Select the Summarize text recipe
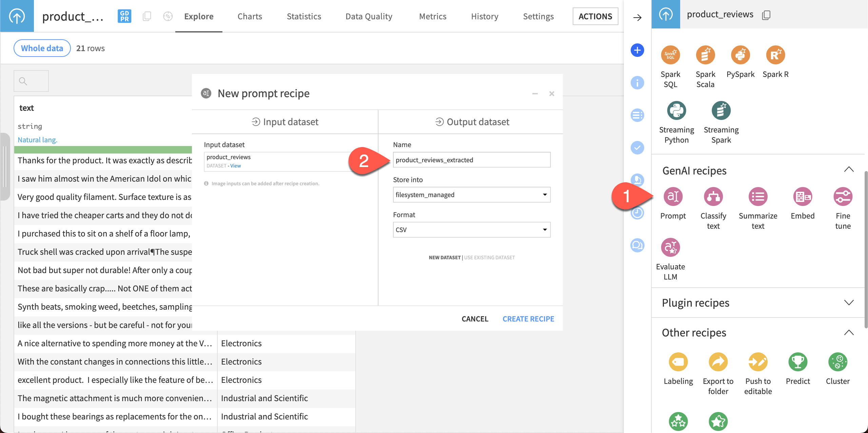 (758, 197)
